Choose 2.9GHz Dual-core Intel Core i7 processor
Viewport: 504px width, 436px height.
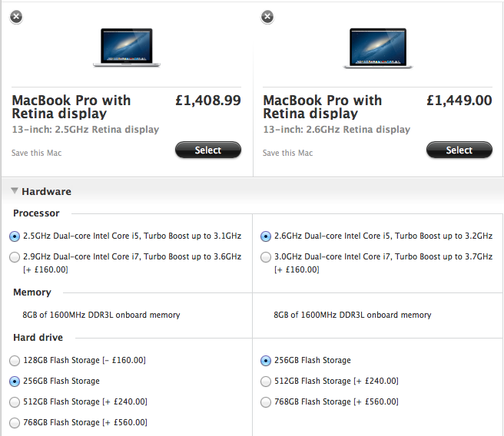point(15,257)
